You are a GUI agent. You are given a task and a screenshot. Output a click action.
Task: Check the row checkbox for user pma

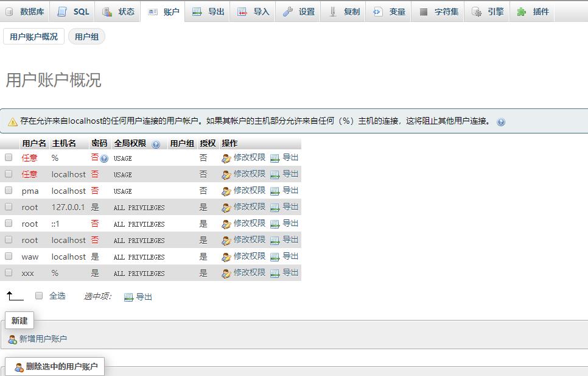9,191
